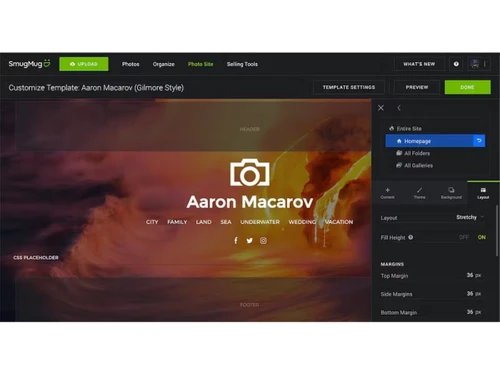The width and height of the screenshot is (500, 375).
Task: Click the All Galleries icon
Action: click(399, 165)
